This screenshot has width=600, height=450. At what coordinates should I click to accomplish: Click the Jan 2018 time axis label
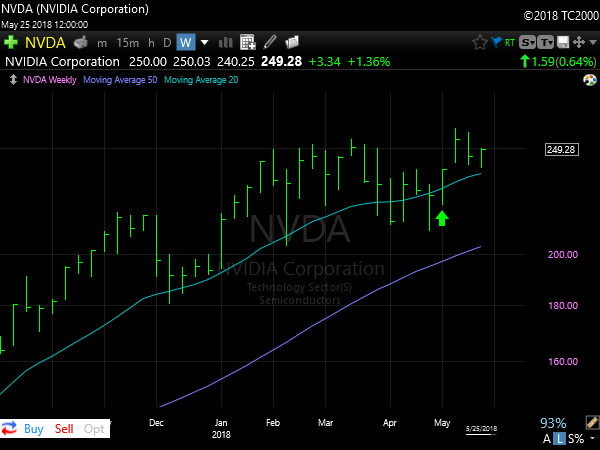pos(221,429)
